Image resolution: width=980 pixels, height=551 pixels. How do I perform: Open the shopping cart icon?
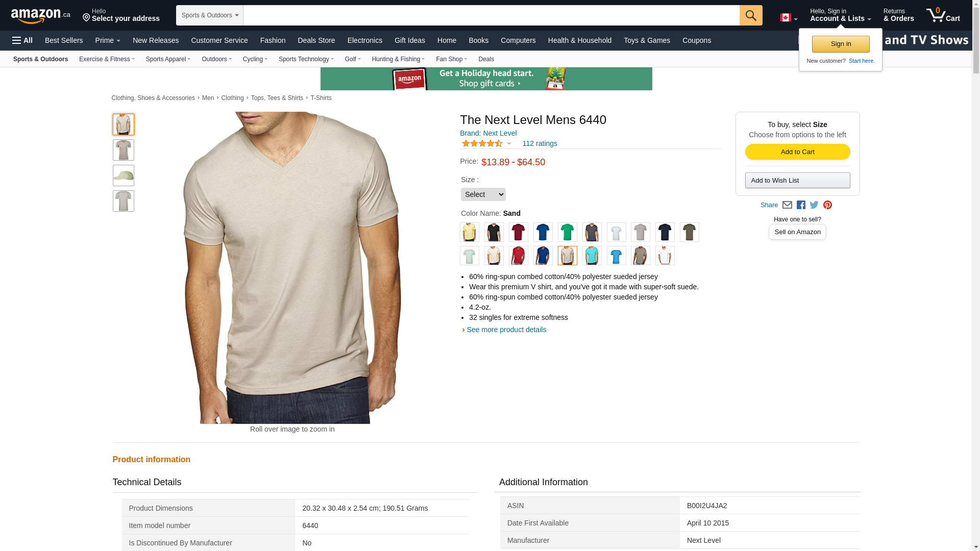point(943,15)
